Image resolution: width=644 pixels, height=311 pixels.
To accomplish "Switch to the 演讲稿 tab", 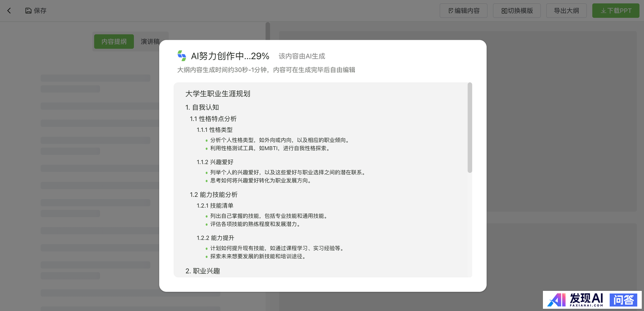I will click(150, 42).
